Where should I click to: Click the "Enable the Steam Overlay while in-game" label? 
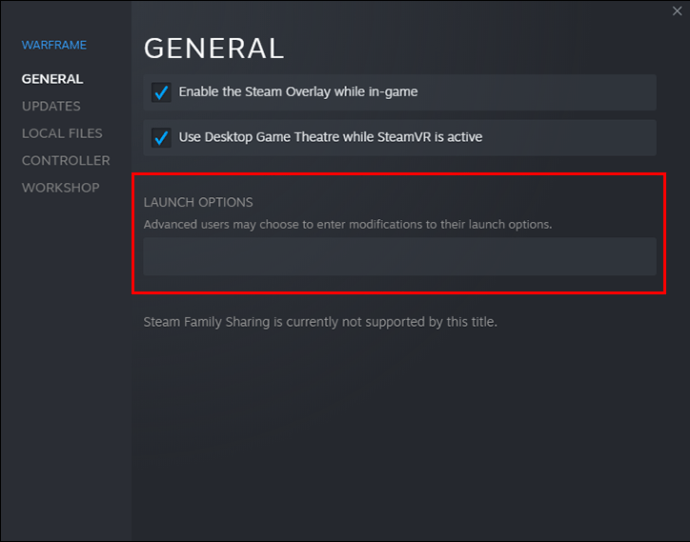(298, 92)
